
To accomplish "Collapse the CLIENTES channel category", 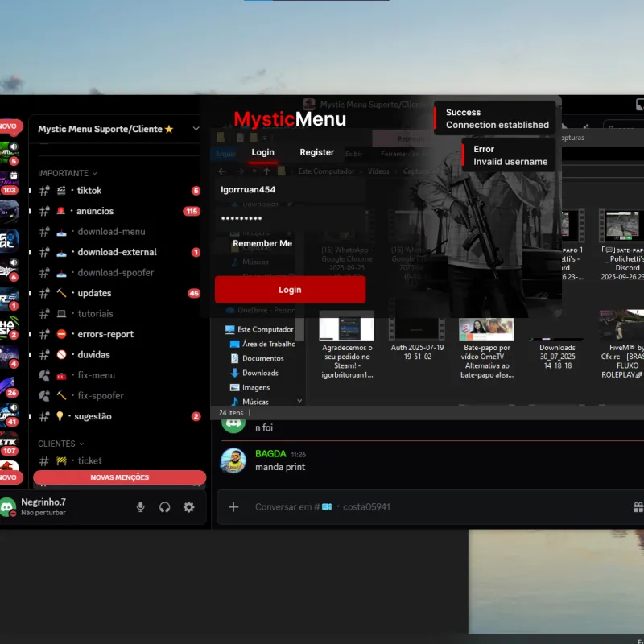I will pyautogui.click(x=60, y=444).
